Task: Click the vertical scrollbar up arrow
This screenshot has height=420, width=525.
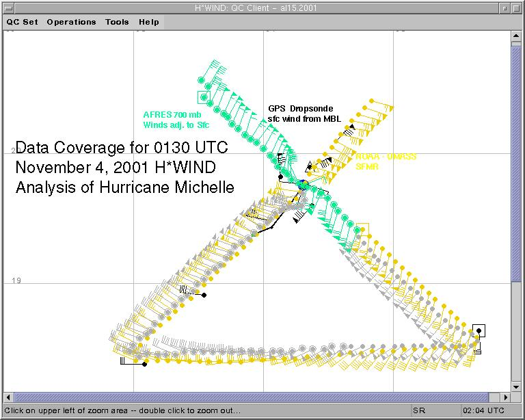Action: tap(517, 36)
